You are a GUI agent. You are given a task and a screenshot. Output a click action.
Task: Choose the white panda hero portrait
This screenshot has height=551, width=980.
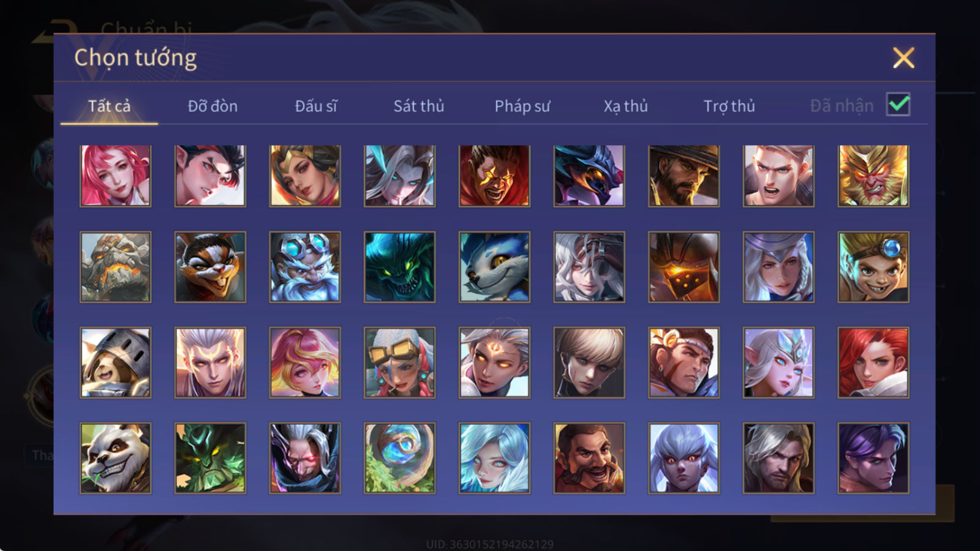[115, 458]
